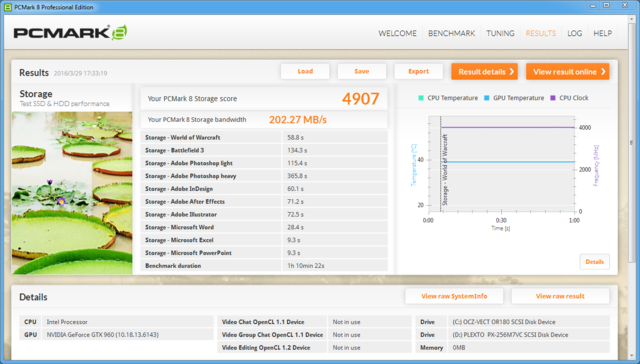Click the Memory 0MB value
The width and height of the screenshot is (640, 364).
click(459, 348)
